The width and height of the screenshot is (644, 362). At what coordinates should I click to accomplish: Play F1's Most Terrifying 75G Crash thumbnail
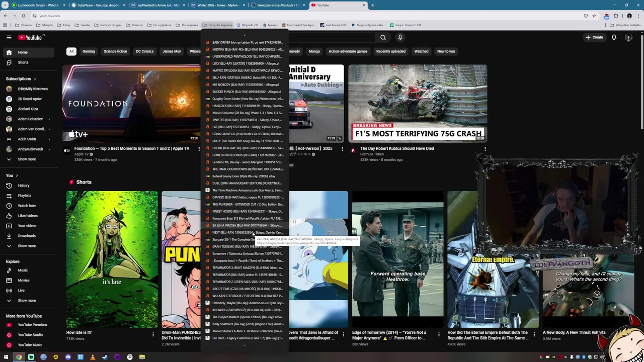[x=418, y=103]
